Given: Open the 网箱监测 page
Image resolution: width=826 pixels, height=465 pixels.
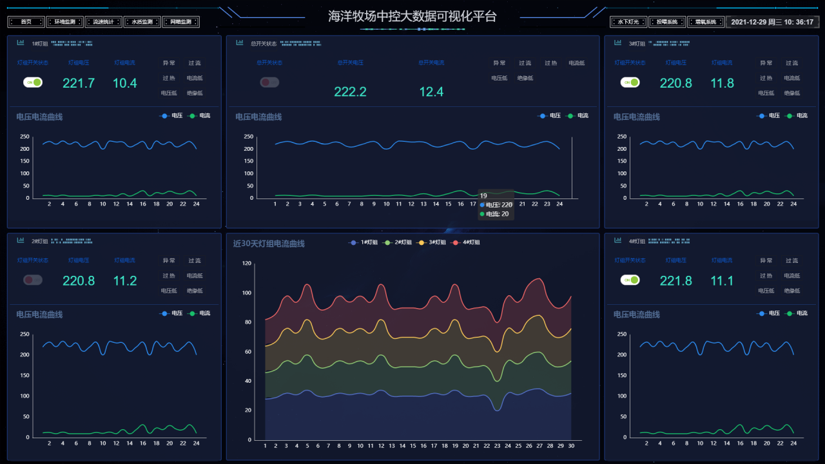Looking at the screenshot, I should click(180, 21).
